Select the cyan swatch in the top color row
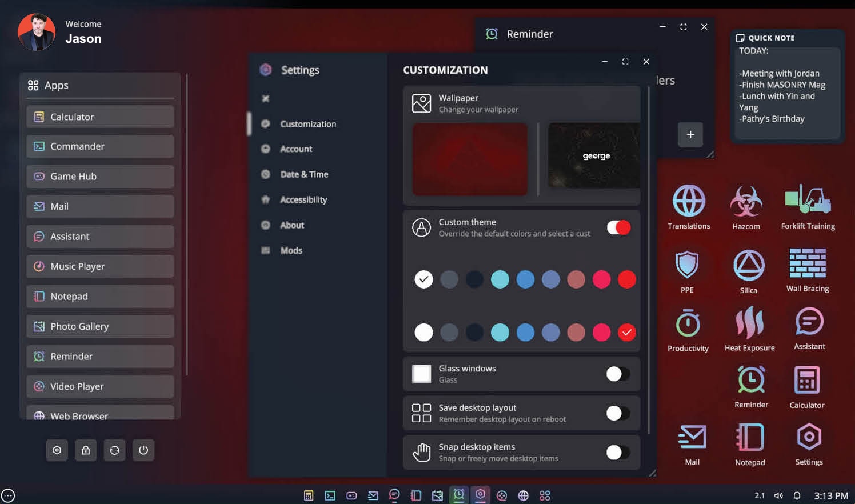The image size is (855, 504). tap(500, 279)
